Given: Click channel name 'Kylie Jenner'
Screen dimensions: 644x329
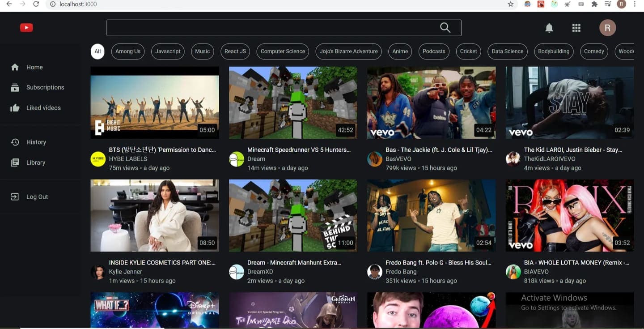Looking at the screenshot, I should 126,272.
